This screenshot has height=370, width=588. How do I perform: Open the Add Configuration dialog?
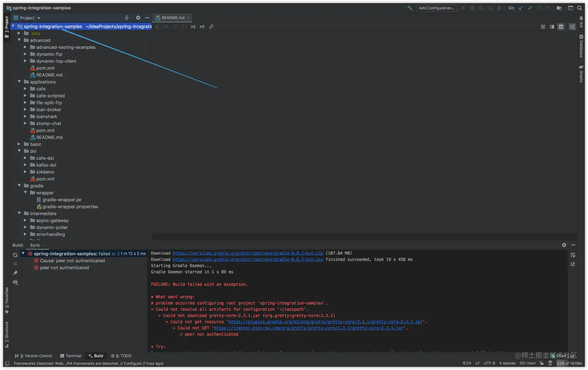click(436, 8)
